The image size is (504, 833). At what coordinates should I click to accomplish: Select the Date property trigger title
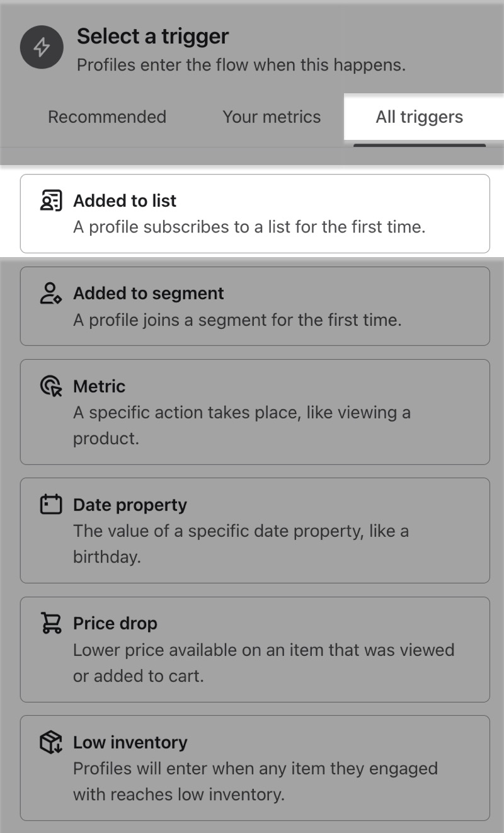[130, 505]
